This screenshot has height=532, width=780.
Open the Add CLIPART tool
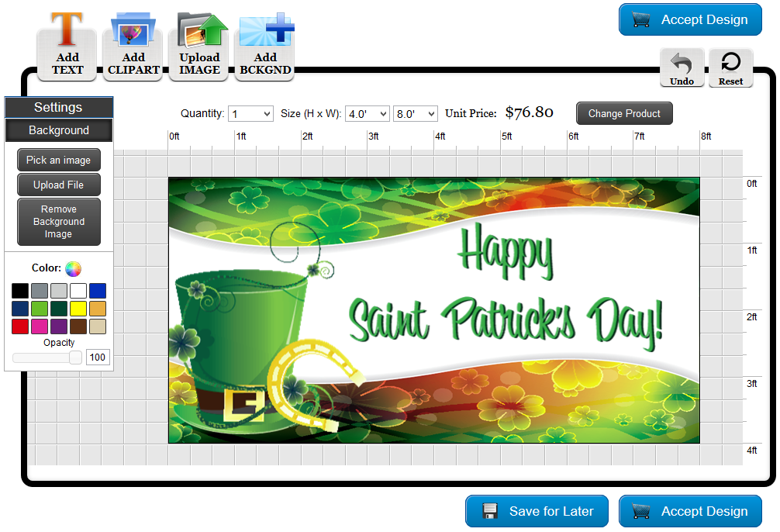[x=133, y=45]
